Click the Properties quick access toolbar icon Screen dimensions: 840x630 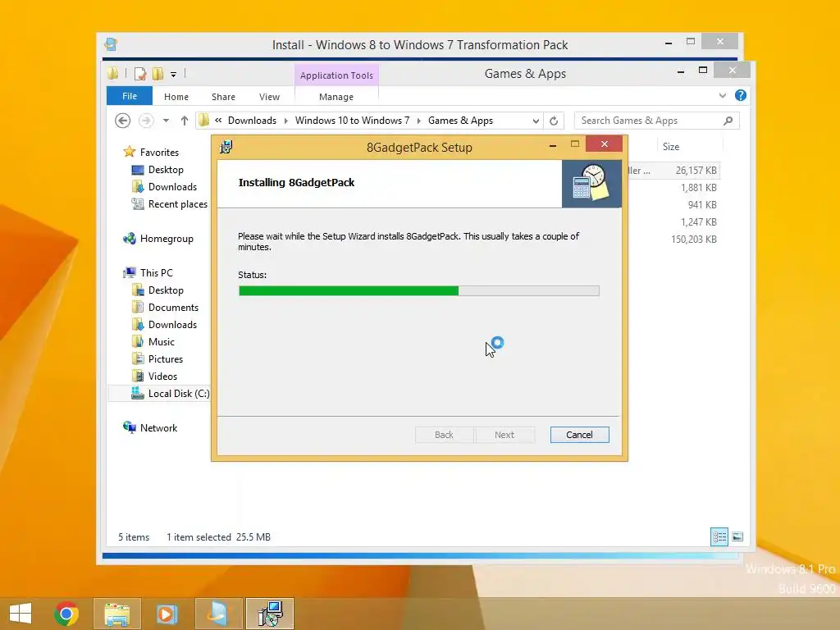(x=139, y=74)
